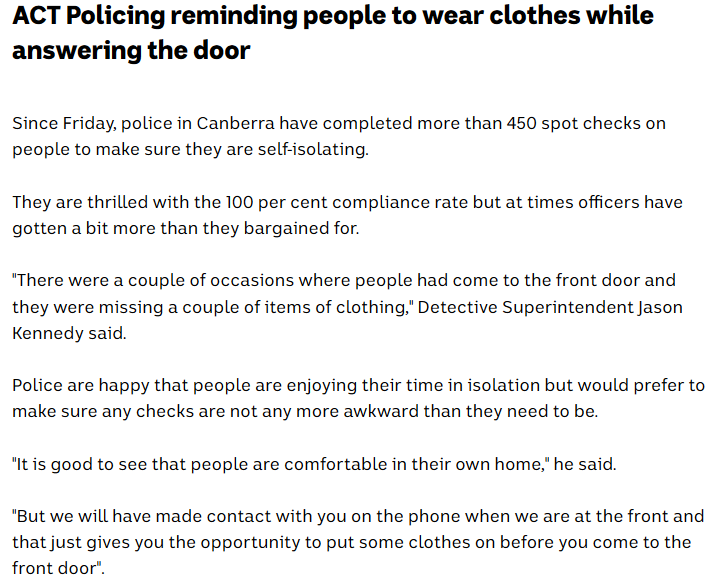Click the words "own home" in the quote
Image resolution: width=725 pixels, height=585 pixels.
pos(523,464)
